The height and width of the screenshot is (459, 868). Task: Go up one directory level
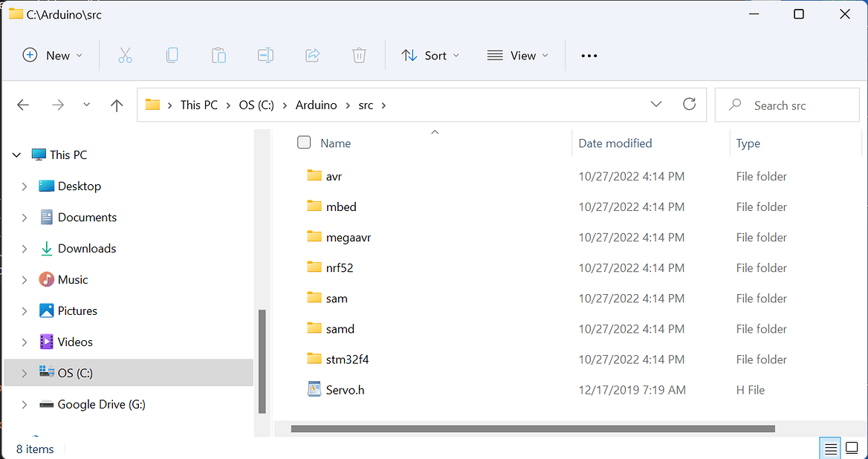[116, 105]
